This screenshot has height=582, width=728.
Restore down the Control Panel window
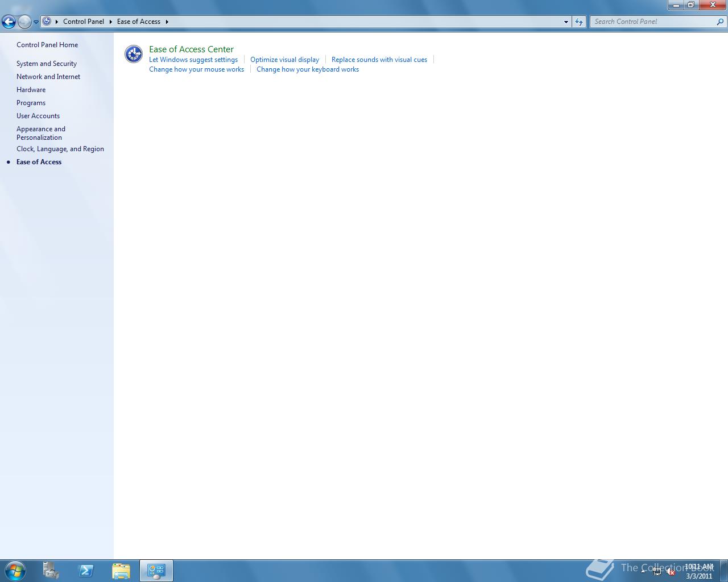pyautogui.click(x=690, y=5)
